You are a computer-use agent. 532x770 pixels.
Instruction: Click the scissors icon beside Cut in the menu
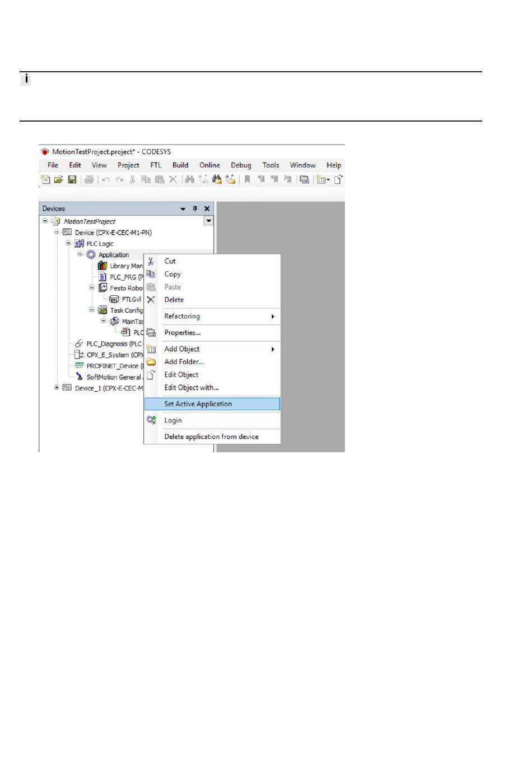pos(151,261)
